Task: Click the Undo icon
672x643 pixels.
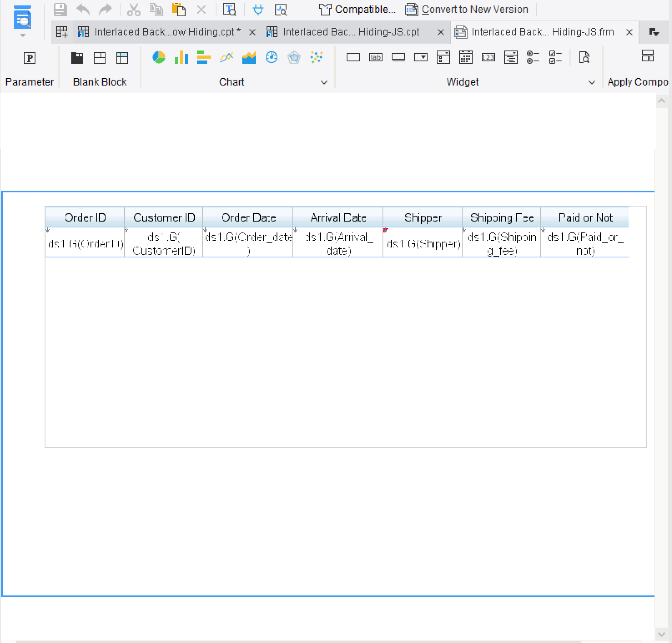Action: pyautogui.click(x=83, y=10)
